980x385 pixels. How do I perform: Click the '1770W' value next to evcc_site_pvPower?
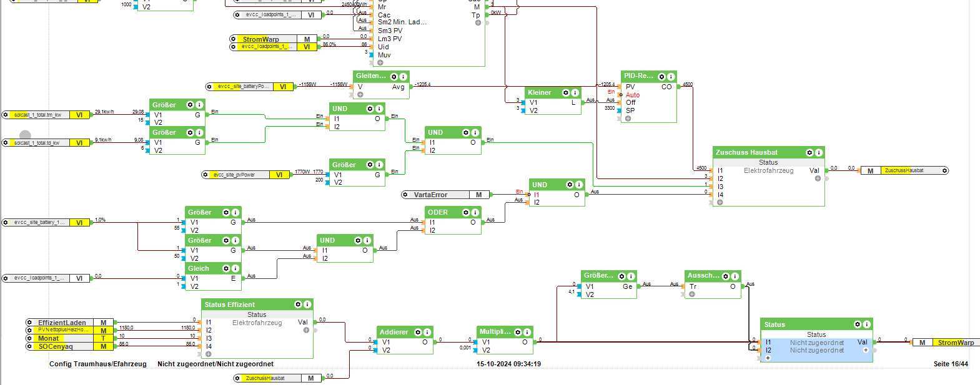302,172
